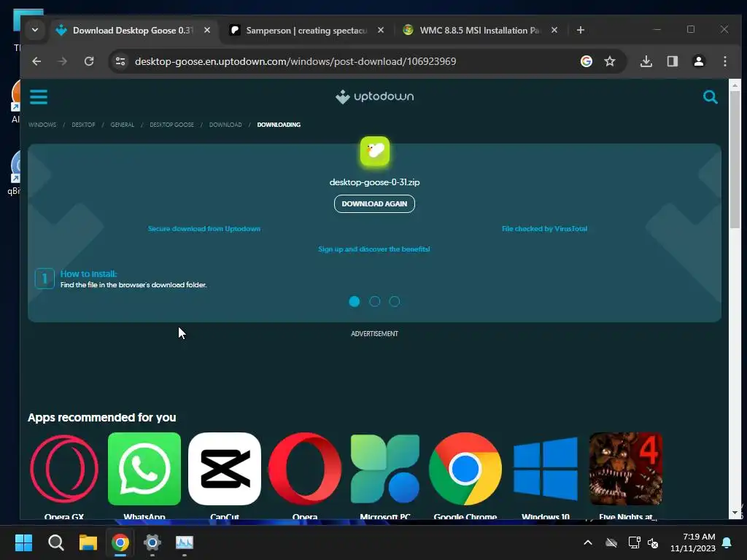Expand the tab search dropdown
This screenshot has height=560, width=747.
[x=35, y=30]
